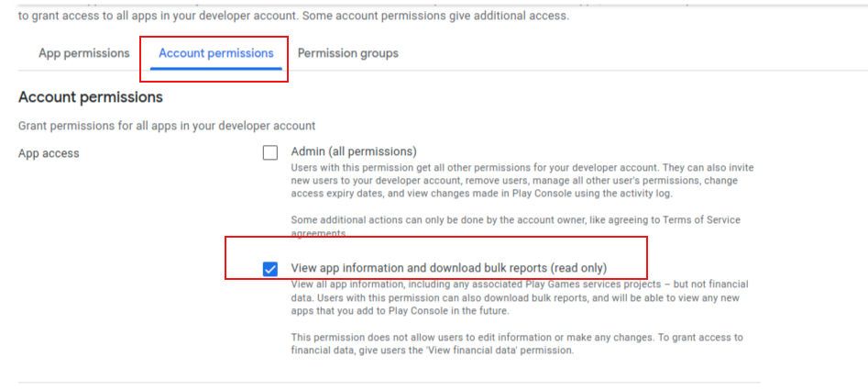The height and width of the screenshot is (390, 868).
Task: Uncheck View app information read-only checkbox
Action: point(270,269)
